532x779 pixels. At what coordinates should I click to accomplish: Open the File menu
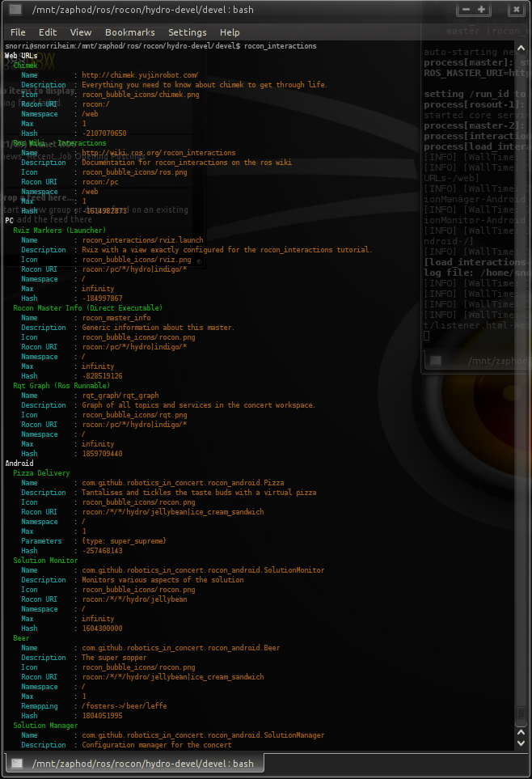(x=18, y=32)
